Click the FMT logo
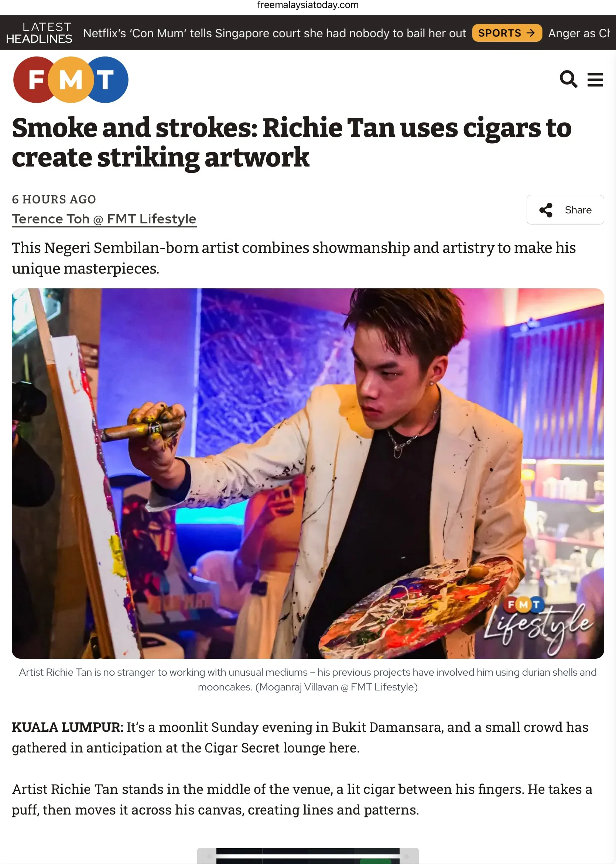Image resolution: width=616 pixels, height=864 pixels. coord(71,80)
